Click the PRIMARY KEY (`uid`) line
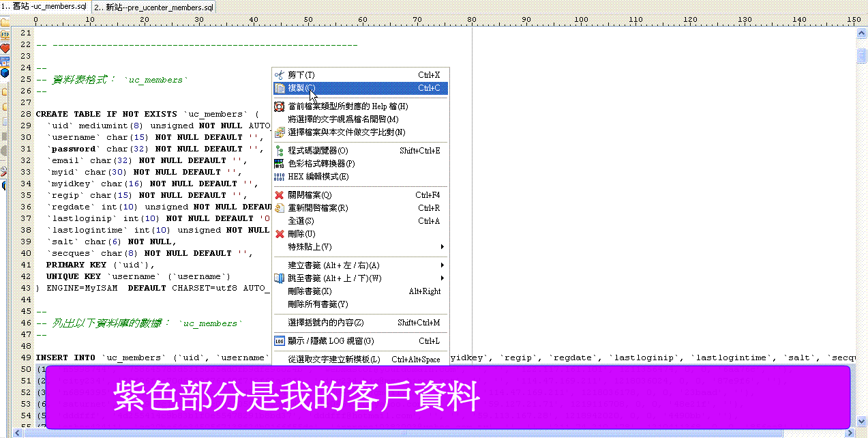868x438 pixels. click(x=101, y=265)
